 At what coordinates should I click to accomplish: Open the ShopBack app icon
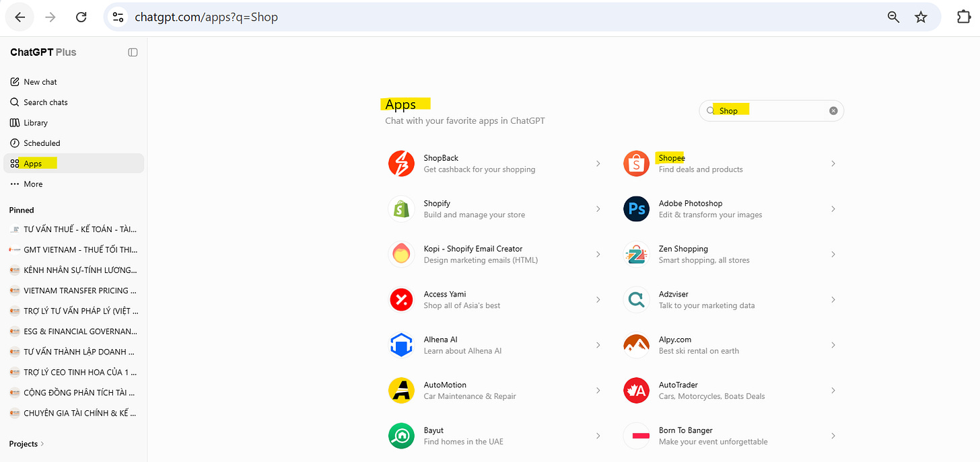(401, 163)
